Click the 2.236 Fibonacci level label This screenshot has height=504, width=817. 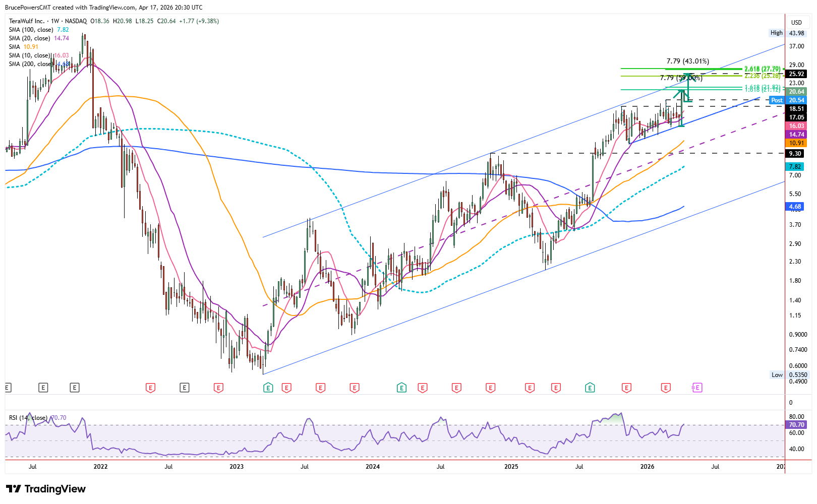pos(763,76)
